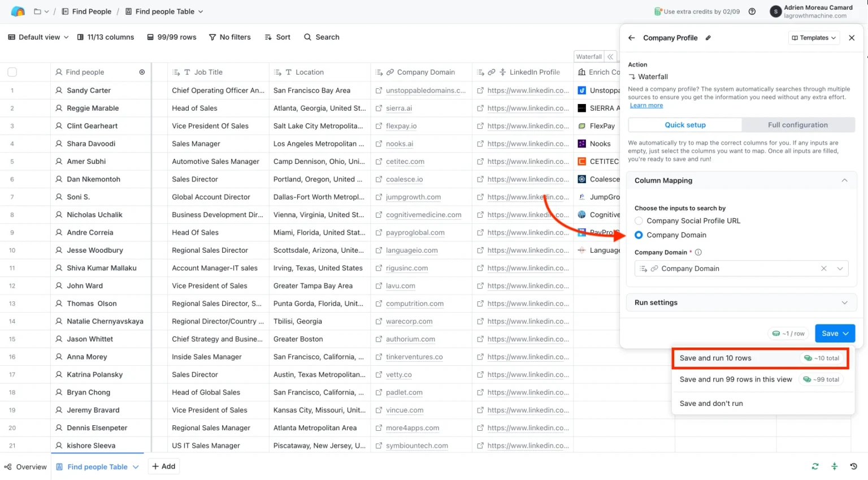Click the refresh icon in the bottom bar

(815, 466)
